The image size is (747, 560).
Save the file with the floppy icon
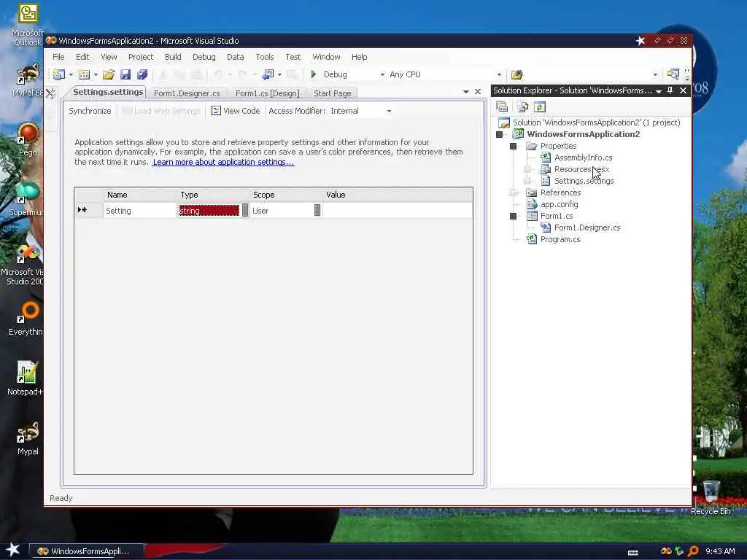coord(125,74)
